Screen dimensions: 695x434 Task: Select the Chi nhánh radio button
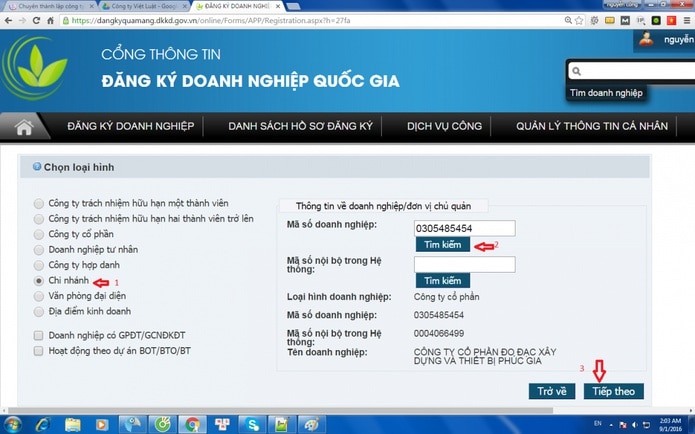(39, 281)
